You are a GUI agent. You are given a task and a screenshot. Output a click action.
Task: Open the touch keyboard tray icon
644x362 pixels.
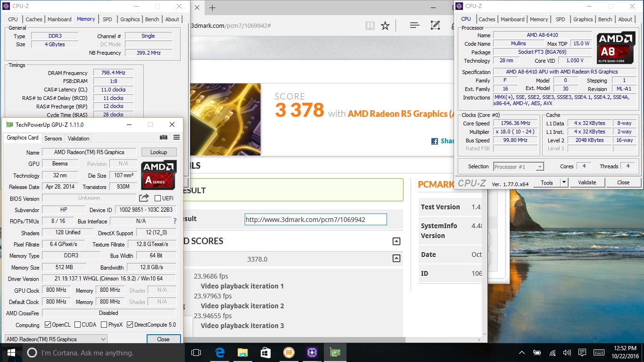599,353
